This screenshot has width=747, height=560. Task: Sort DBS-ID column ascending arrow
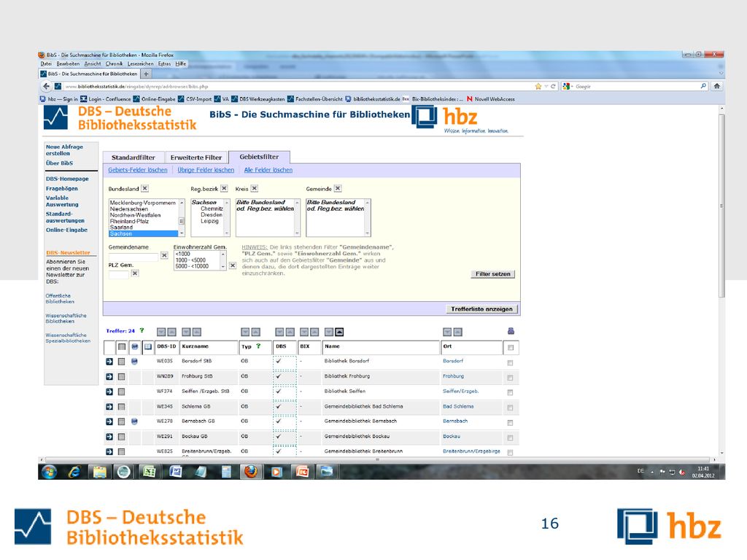click(x=172, y=332)
